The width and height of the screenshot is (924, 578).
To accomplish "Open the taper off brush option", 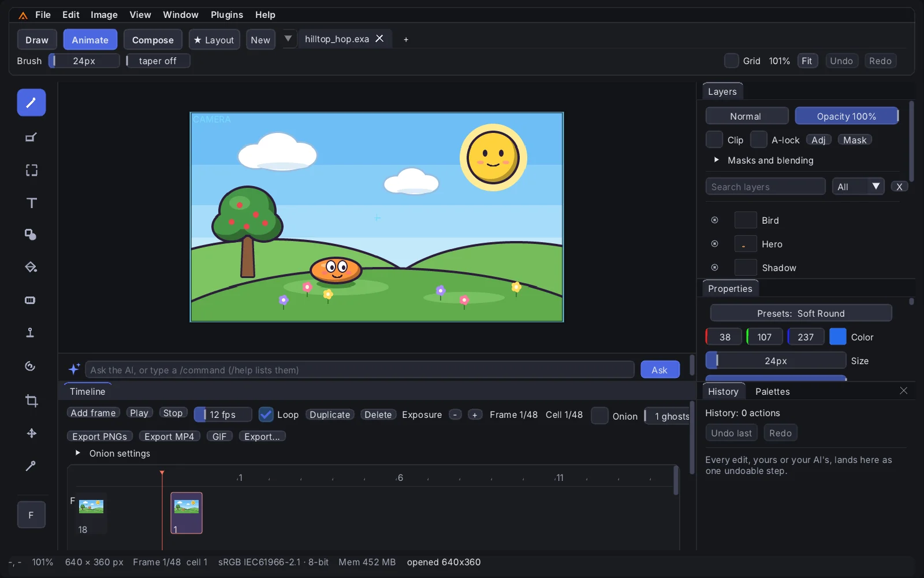I will tap(158, 61).
